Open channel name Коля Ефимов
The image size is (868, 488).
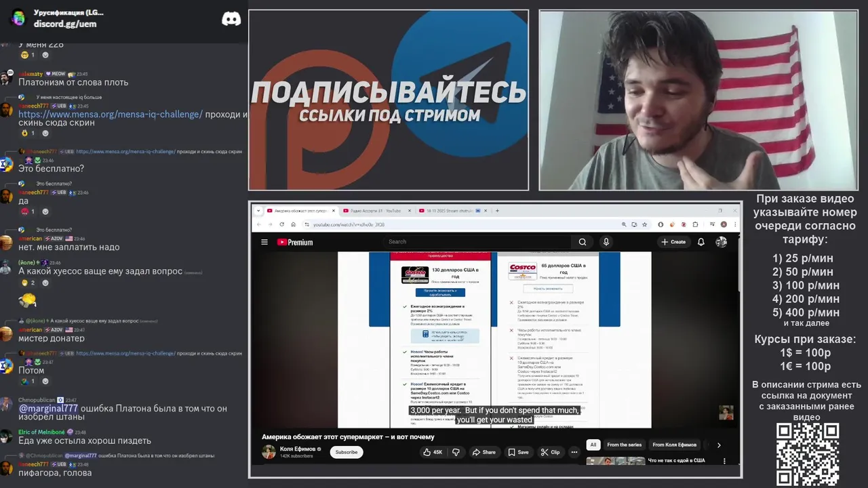[298, 449]
